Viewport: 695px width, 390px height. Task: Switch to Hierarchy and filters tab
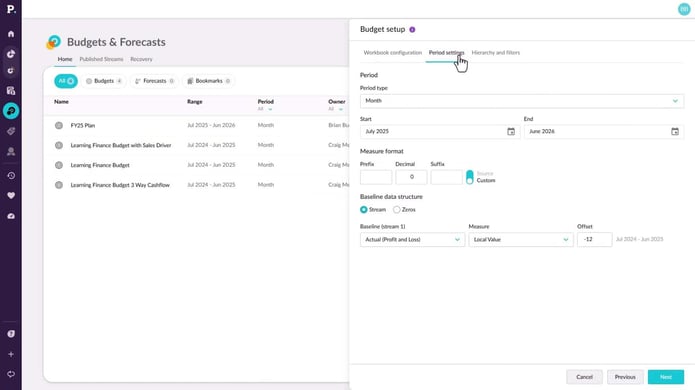(496, 53)
